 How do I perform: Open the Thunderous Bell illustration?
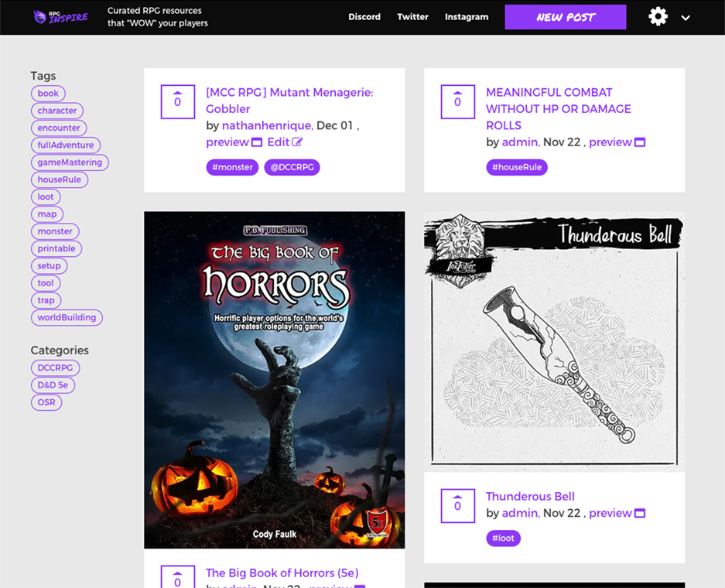tap(554, 342)
